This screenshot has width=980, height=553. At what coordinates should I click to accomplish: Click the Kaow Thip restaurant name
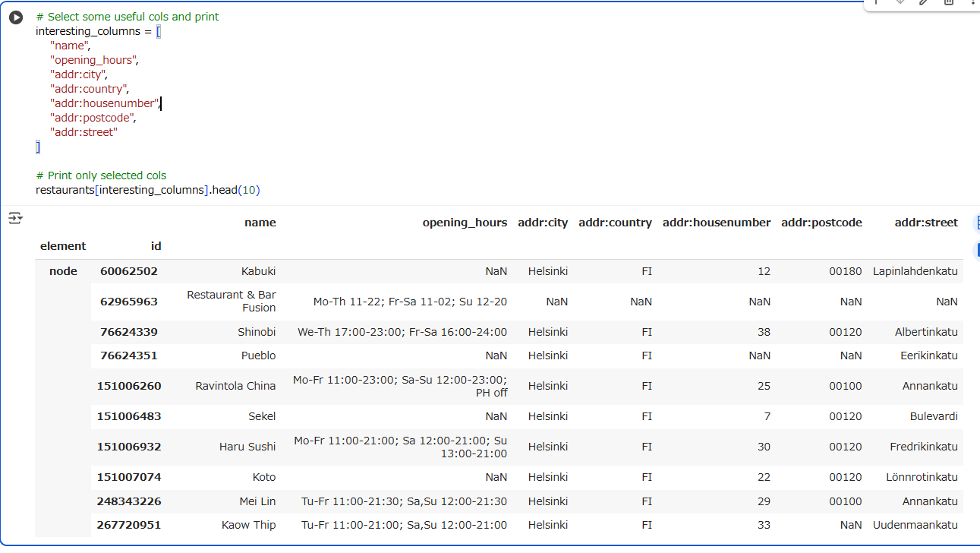(x=249, y=525)
